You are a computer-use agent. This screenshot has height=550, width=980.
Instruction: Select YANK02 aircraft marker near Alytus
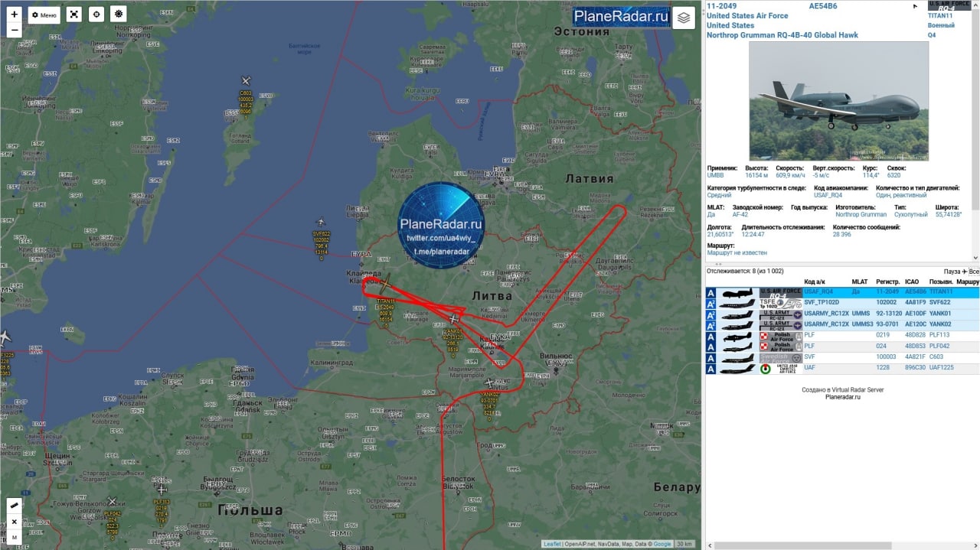[x=489, y=382]
